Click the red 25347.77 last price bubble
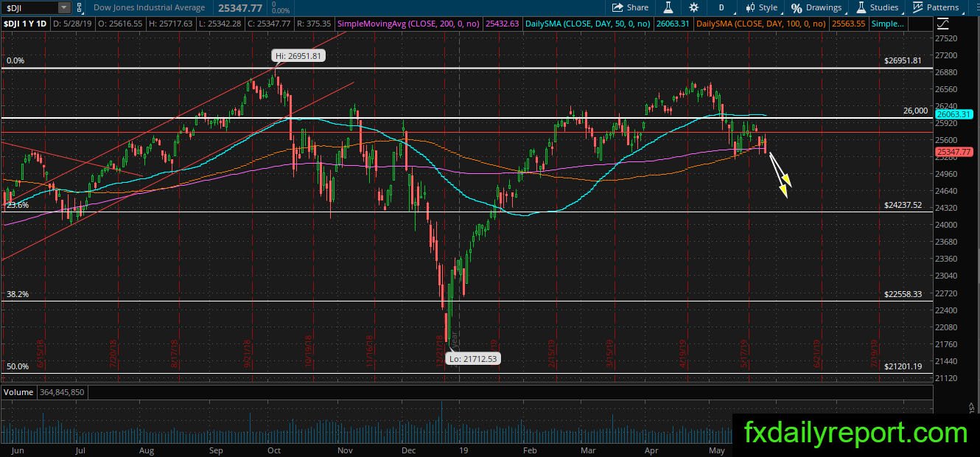Image resolution: width=980 pixels, height=457 pixels. [954, 152]
